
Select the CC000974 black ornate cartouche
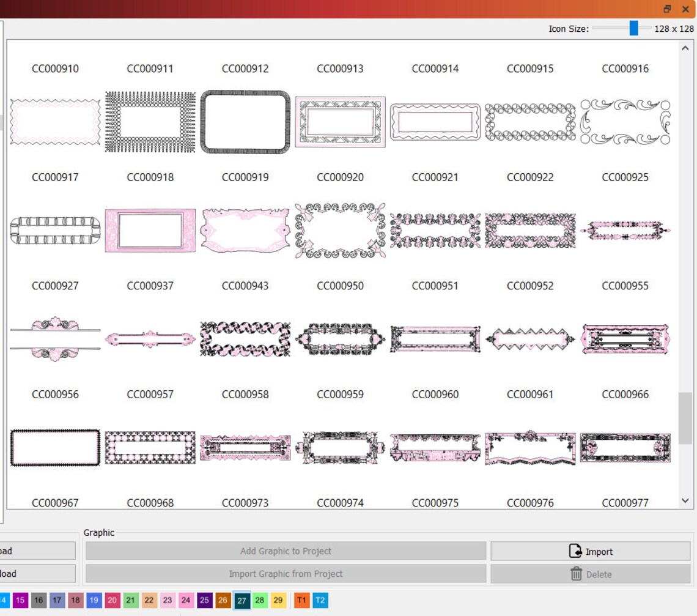click(x=341, y=447)
